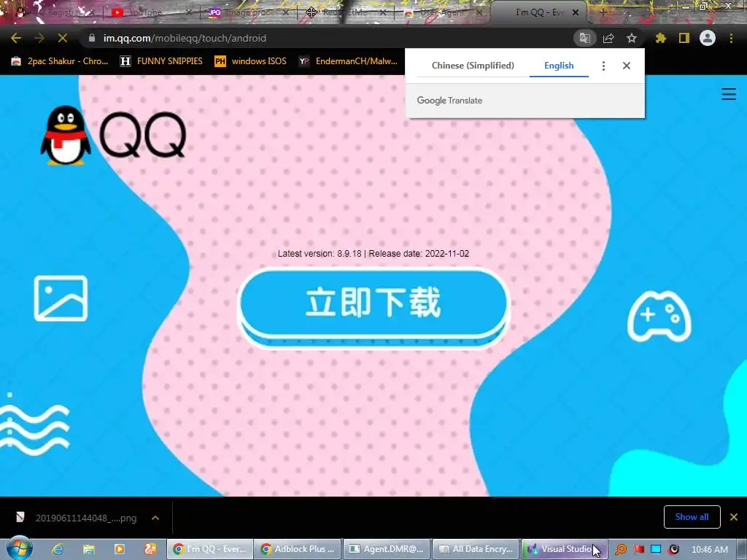
Task: Open the Chrome profile avatar
Action: 708,38
